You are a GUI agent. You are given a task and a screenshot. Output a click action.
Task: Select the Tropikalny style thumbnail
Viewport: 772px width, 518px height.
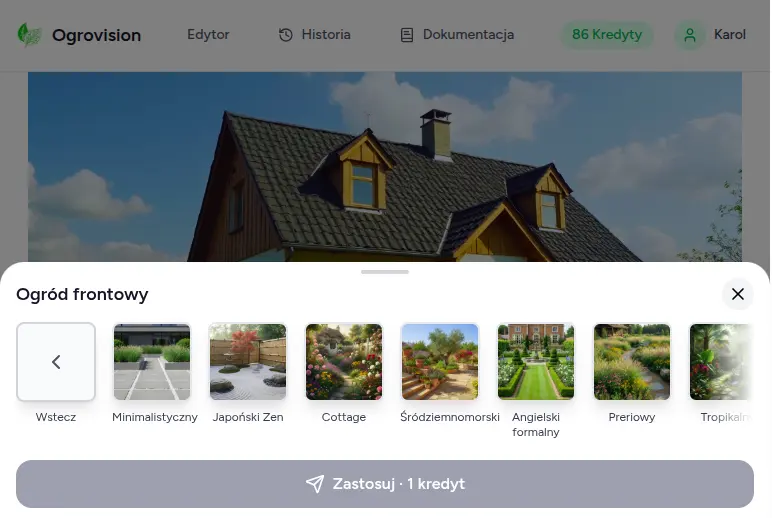coord(725,362)
